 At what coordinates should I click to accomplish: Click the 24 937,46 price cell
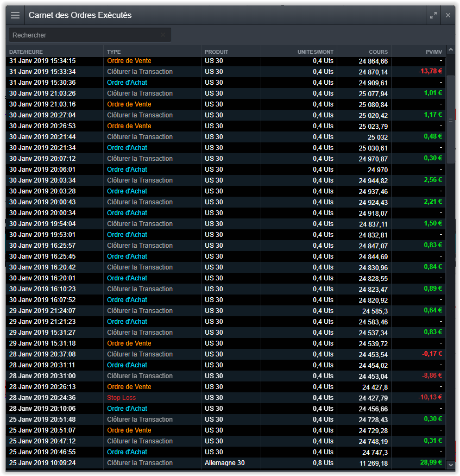tap(373, 192)
